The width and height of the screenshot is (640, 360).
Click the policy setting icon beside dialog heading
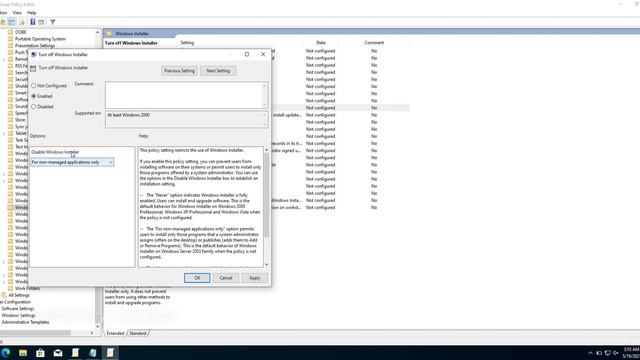click(33, 68)
